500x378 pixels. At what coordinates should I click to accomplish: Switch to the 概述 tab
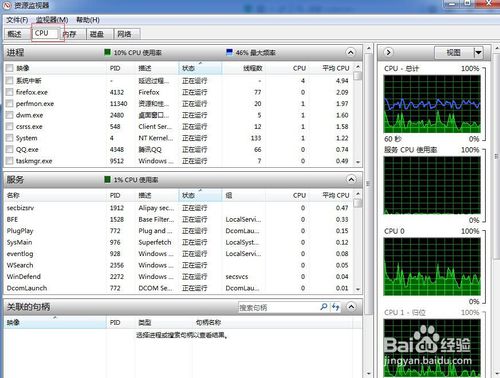[x=14, y=34]
